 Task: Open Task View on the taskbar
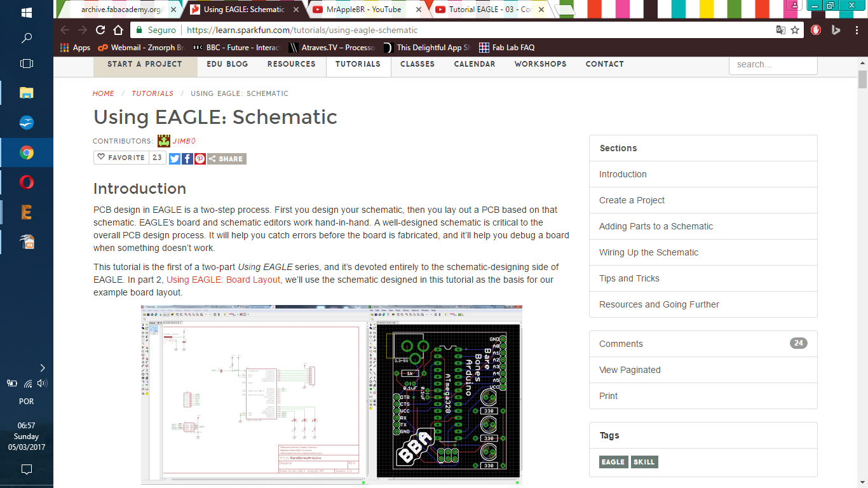point(27,64)
